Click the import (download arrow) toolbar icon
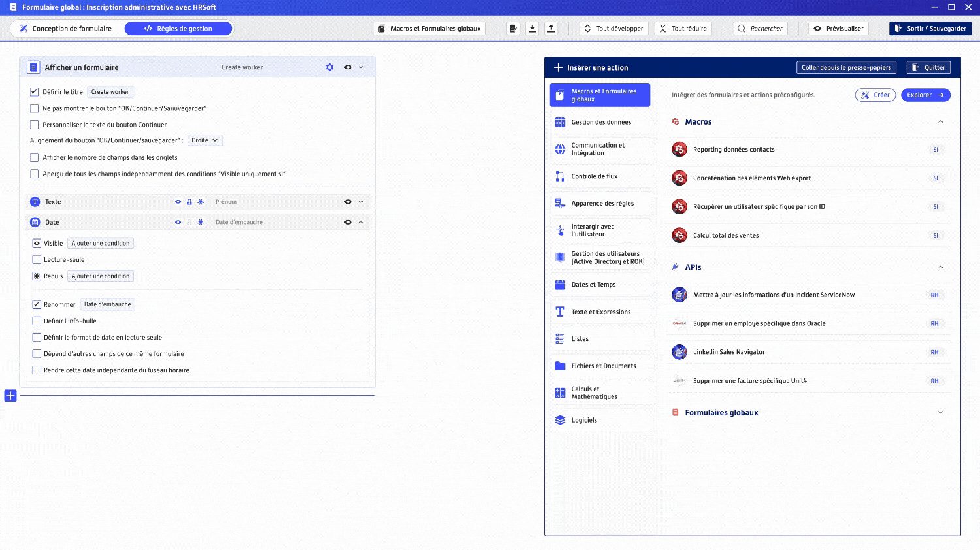The height and width of the screenshot is (550, 980). pyautogui.click(x=532, y=28)
